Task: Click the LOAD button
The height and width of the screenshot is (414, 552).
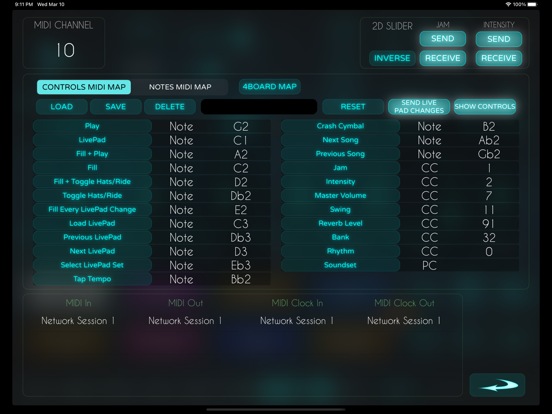Action: pos(62,107)
